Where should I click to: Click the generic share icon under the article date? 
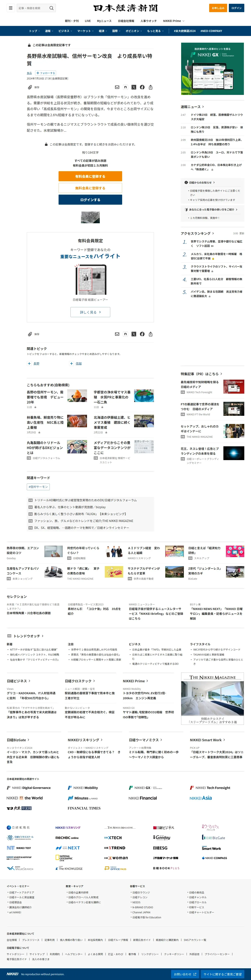tap(150, 87)
